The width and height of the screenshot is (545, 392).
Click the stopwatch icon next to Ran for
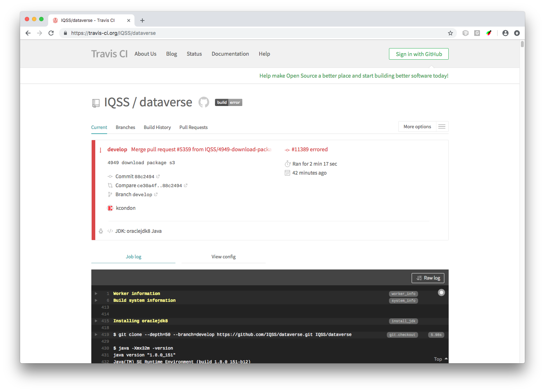288,164
